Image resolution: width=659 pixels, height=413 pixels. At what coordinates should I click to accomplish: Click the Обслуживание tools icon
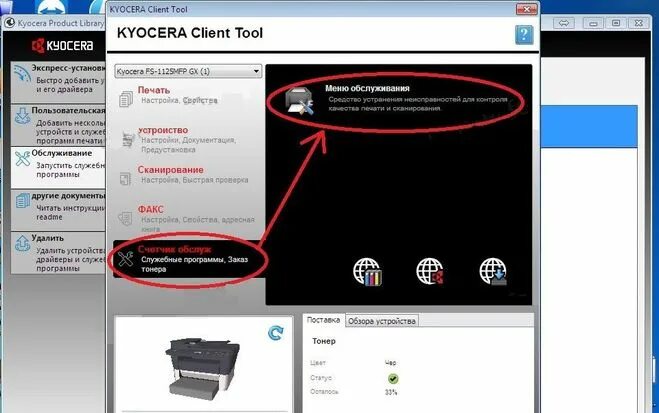[22, 159]
